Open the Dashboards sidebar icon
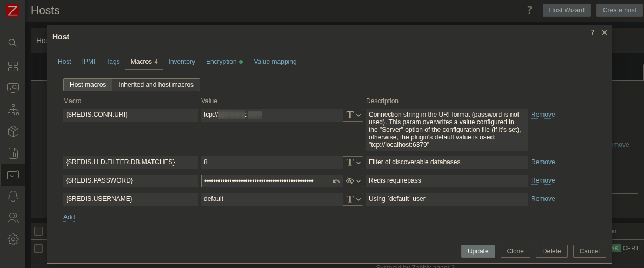Screen dimensions: 644x268 coord(13,66)
